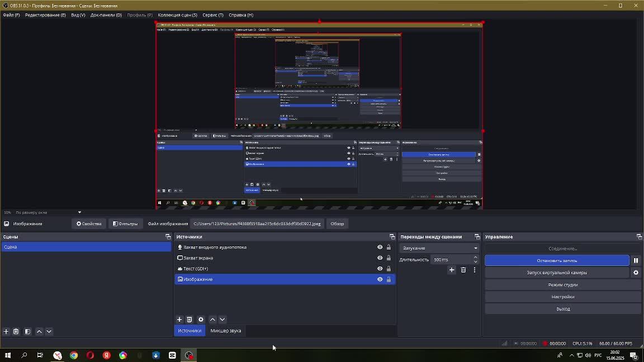Click Запуск виртуальной камеры button
Image resolution: width=644 pixels, height=362 pixels.
[x=557, y=273]
